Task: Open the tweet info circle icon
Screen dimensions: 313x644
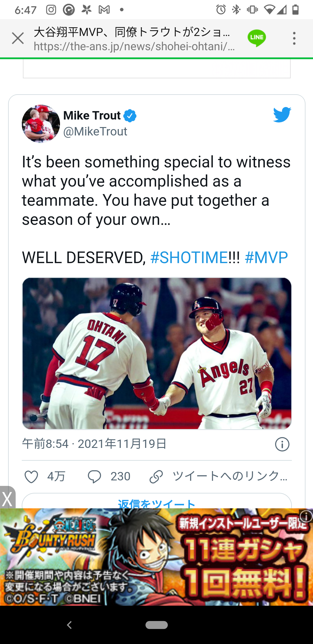Action: point(282,444)
